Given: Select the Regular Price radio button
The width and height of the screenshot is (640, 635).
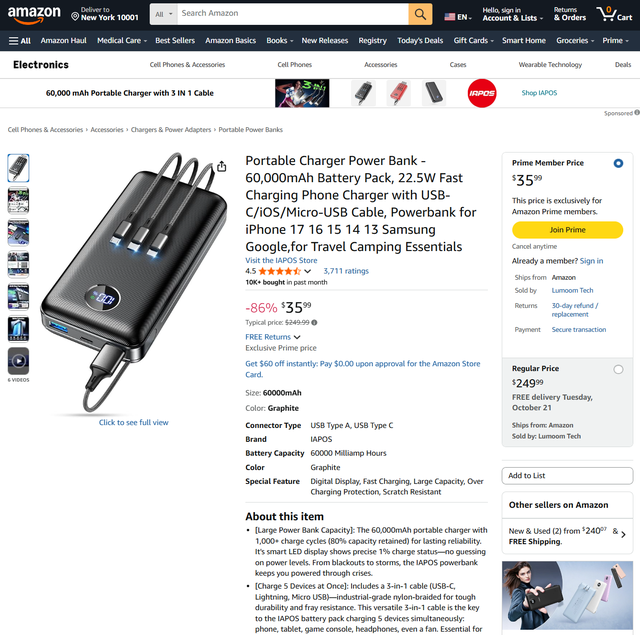Looking at the screenshot, I should (x=618, y=369).
